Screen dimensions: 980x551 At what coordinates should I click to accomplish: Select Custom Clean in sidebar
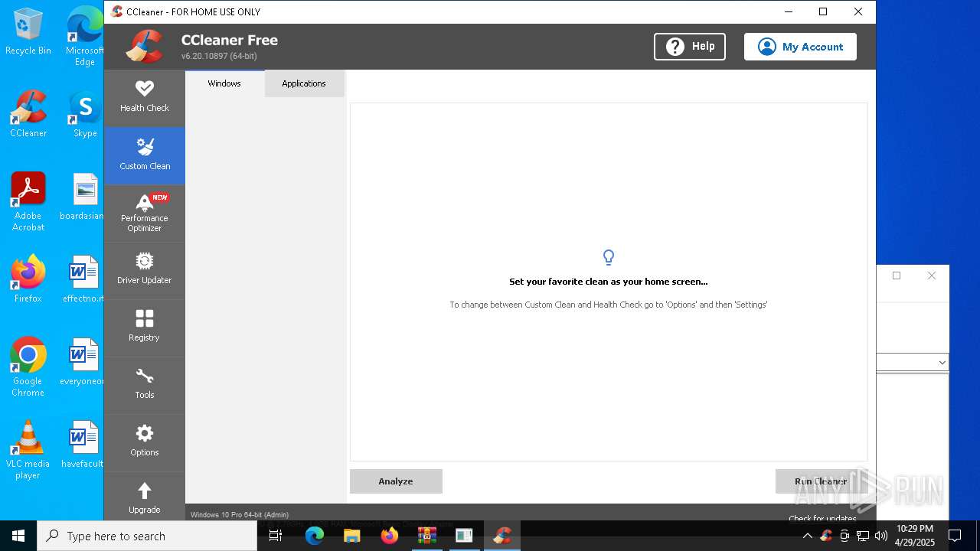pos(145,155)
